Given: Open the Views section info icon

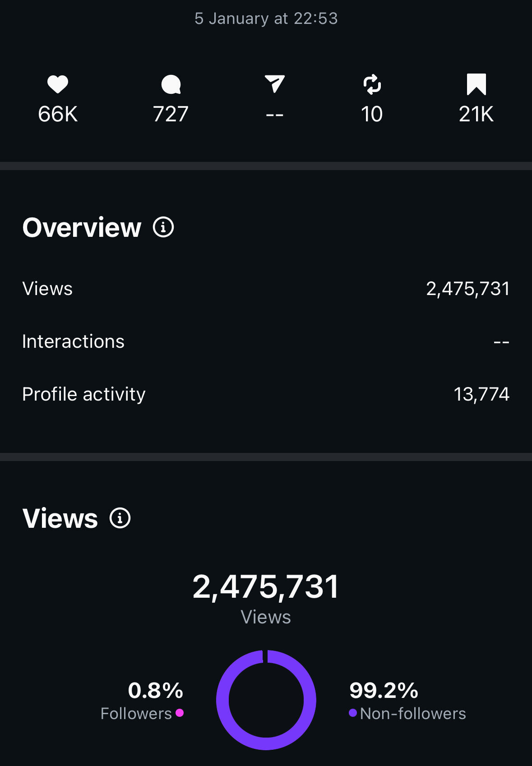Looking at the screenshot, I should click(120, 518).
